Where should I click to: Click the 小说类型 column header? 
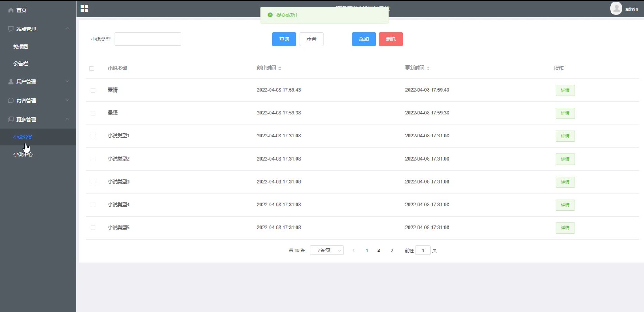pyautogui.click(x=117, y=68)
